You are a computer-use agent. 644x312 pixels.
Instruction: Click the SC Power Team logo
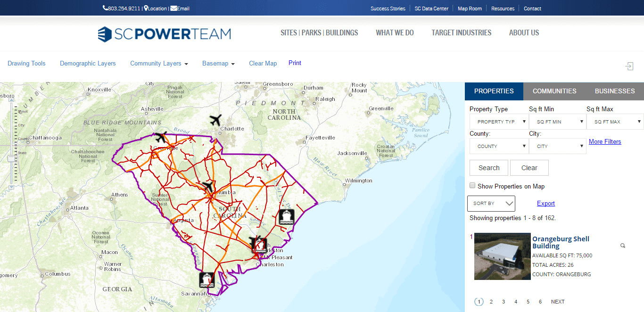pos(164,34)
